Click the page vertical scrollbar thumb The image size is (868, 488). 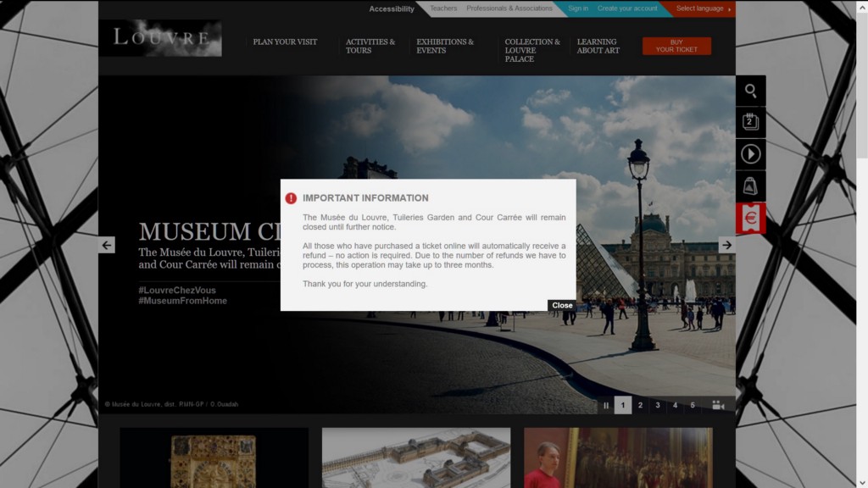point(862,84)
